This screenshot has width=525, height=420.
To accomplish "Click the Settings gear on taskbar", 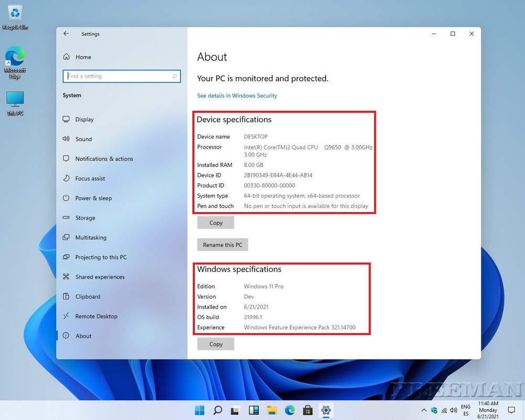I will tap(326, 410).
